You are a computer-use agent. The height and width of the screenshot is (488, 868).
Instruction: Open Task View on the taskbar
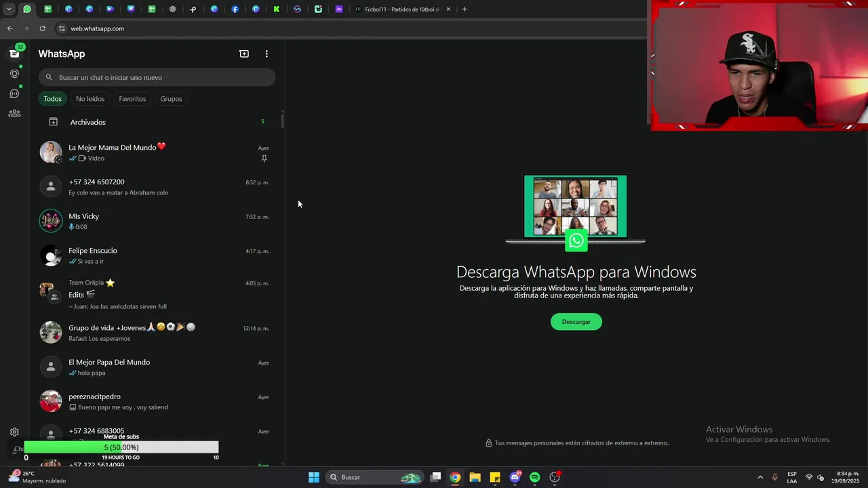pyautogui.click(x=436, y=477)
